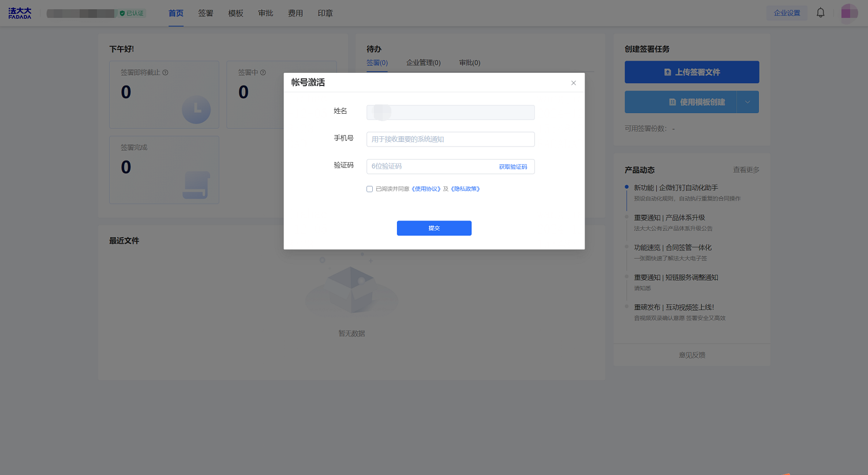The image size is (868, 475).
Task: Click the 已认证 verified badge
Action: (x=132, y=13)
